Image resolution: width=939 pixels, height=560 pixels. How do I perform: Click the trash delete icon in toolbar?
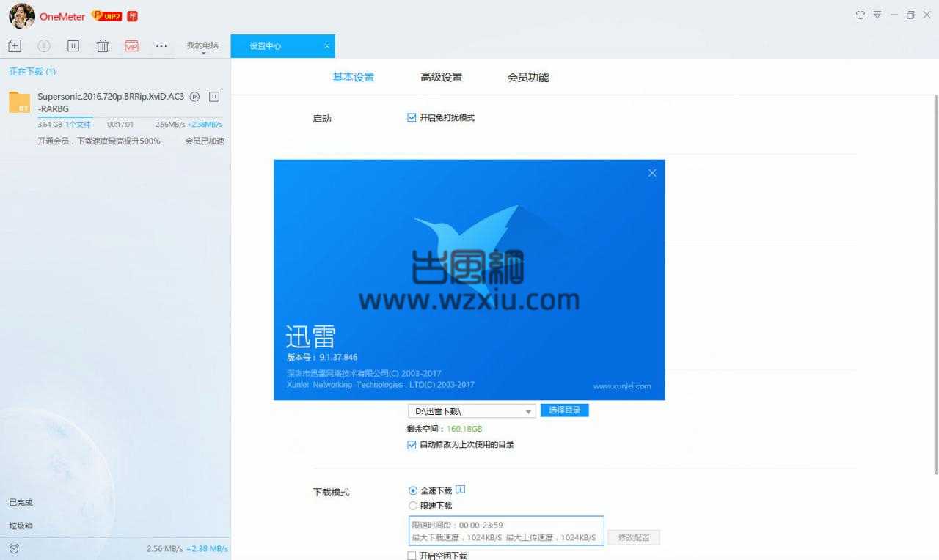point(103,45)
